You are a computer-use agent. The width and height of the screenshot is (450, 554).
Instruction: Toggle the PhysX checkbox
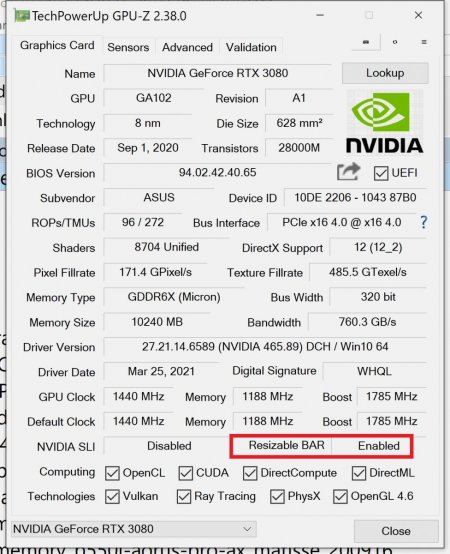[x=277, y=496]
